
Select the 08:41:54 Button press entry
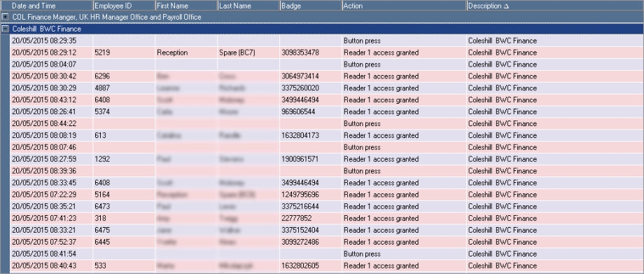[x=327, y=254]
